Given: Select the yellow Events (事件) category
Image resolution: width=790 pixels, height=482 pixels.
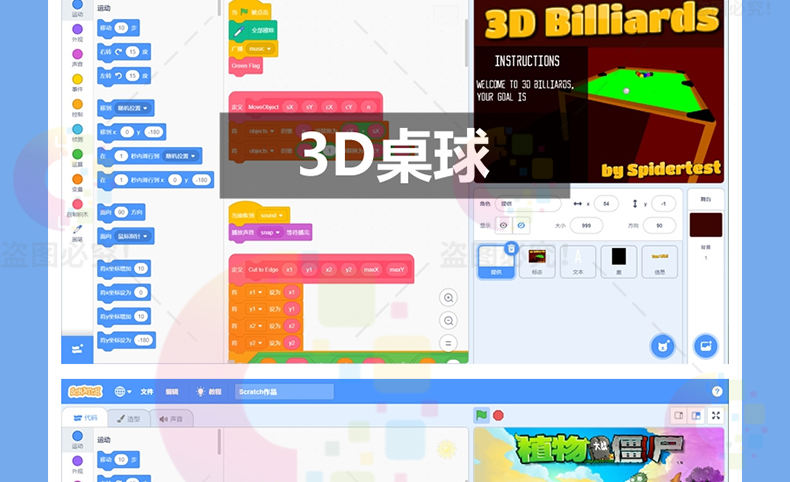Looking at the screenshot, I should 77,82.
